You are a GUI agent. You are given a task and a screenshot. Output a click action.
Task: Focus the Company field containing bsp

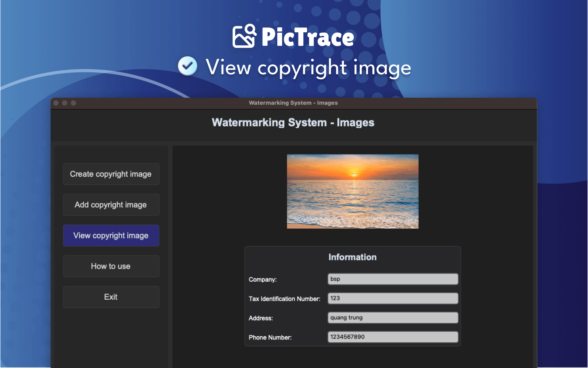392,279
